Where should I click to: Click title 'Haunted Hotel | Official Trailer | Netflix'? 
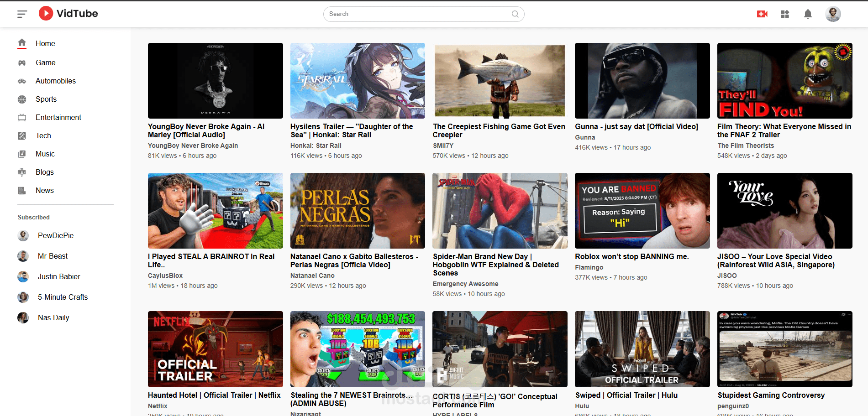tap(214, 395)
